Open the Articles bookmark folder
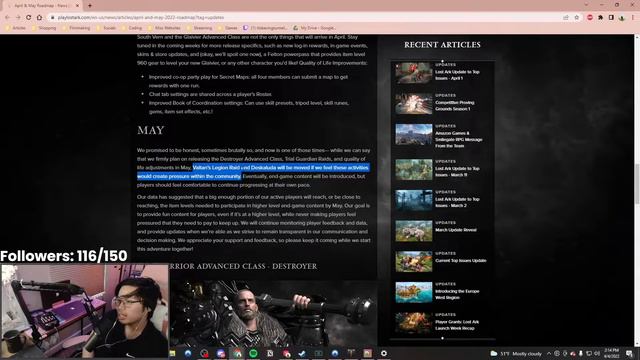The width and height of the screenshot is (640, 360). (x=16, y=28)
